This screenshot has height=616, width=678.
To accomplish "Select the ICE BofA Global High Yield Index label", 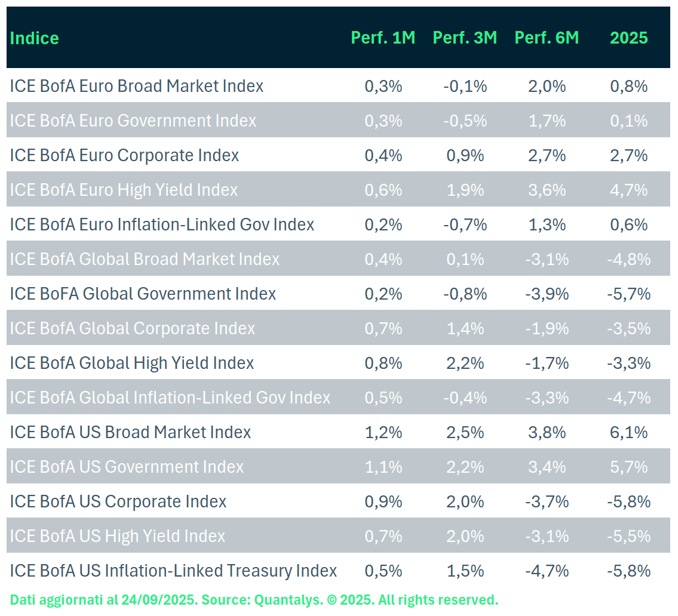I will [x=132, y=363].
